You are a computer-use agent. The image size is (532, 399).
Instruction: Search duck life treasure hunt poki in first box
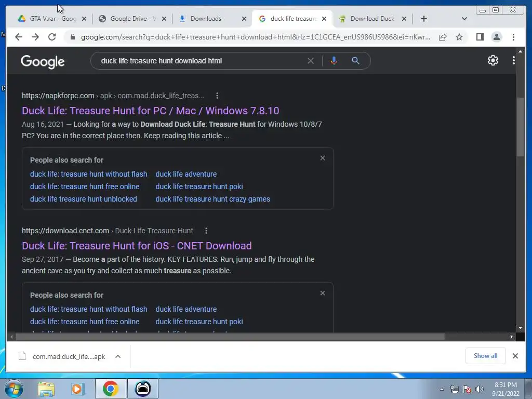(x=199, y=187)
